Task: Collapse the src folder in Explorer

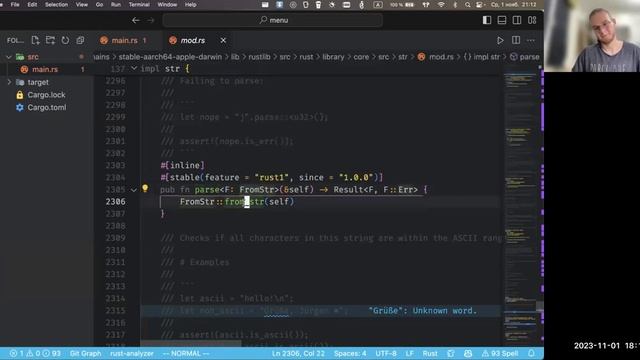Action: pyautogui.click(x=9, y=57)
